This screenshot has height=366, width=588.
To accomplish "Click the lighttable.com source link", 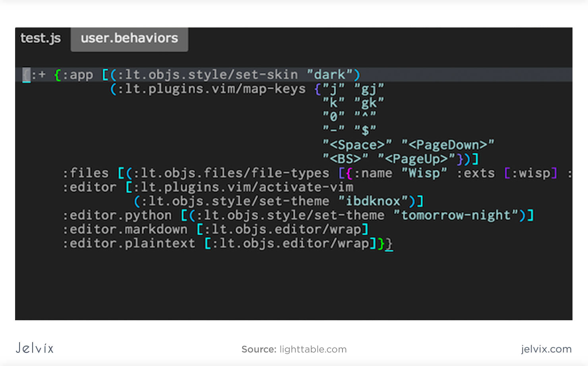I will pyautogui.click(x=312, y=349).
